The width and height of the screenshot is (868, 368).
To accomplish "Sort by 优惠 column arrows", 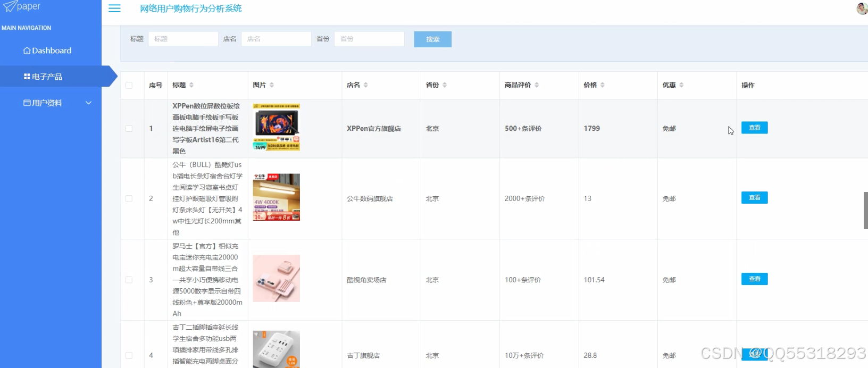I will [681, 85].
